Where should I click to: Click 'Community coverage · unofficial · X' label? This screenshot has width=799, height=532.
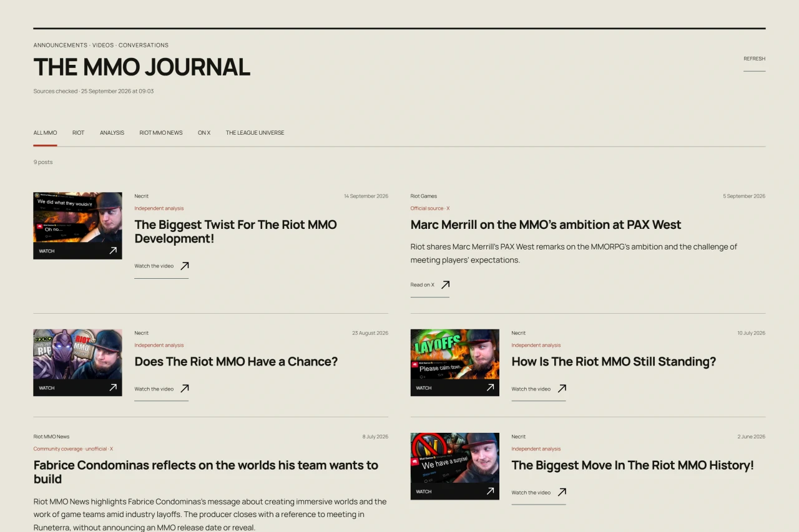click(x=73, y=449)
